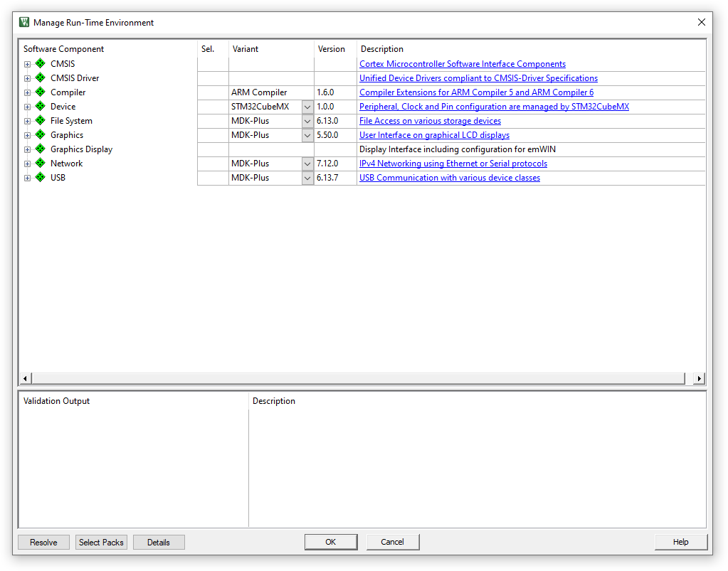The image size is (728, 571).
Task: Open the Graphics variant dropdown
Action: (307, 135)
